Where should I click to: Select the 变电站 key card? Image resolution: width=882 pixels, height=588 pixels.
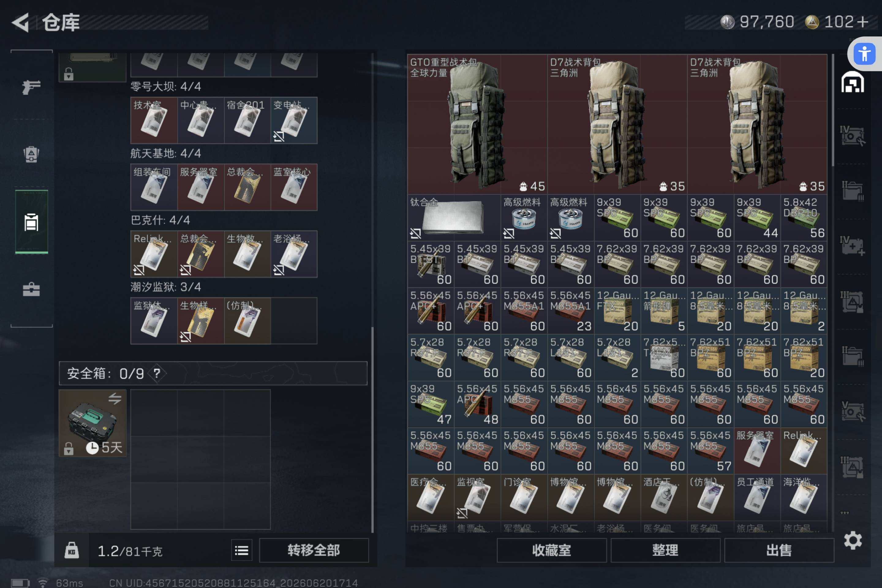click(294, 120)
